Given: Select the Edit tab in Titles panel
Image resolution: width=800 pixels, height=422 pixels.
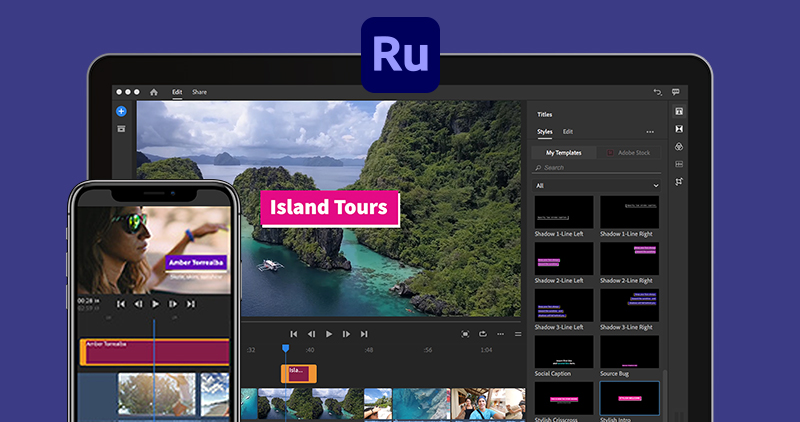Looking at the screenshot, I should tap(568, 132).
